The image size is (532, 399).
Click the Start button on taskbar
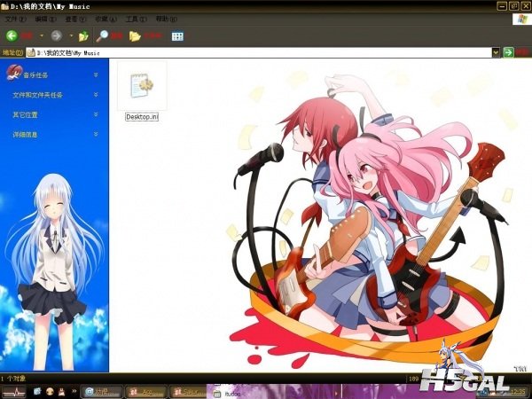tap(13, 392)
